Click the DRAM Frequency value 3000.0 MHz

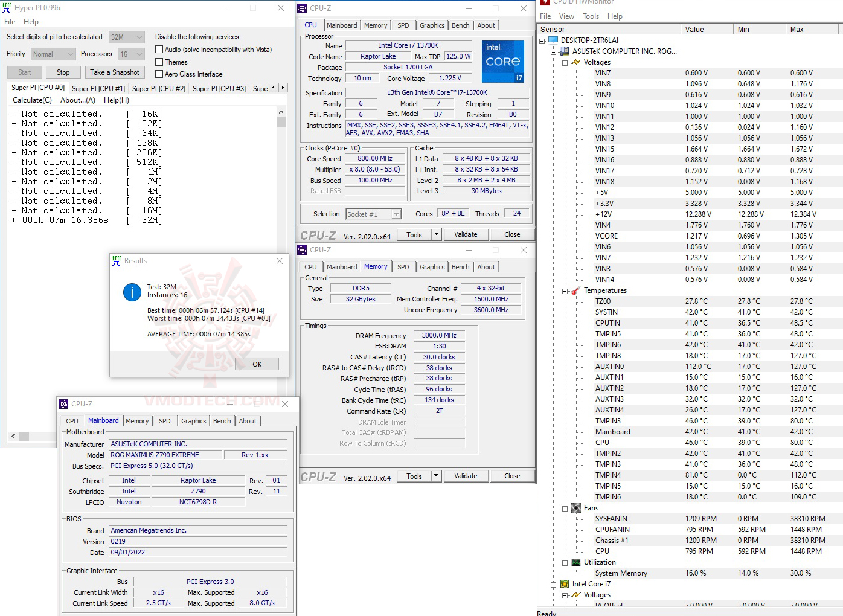click(439, 336)
